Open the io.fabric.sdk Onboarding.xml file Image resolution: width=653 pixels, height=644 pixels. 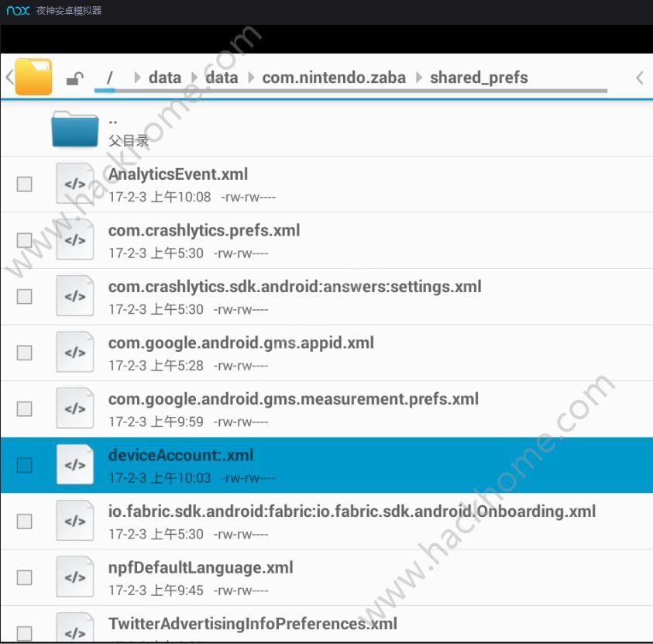point(352,511)
